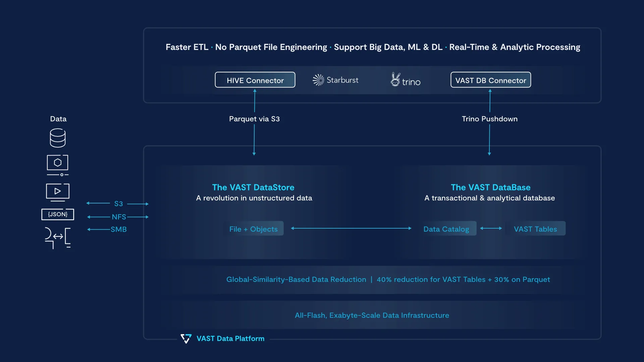Click the Starburst logo
Viewport: 644px width, 362px height.
pos(335,80)
